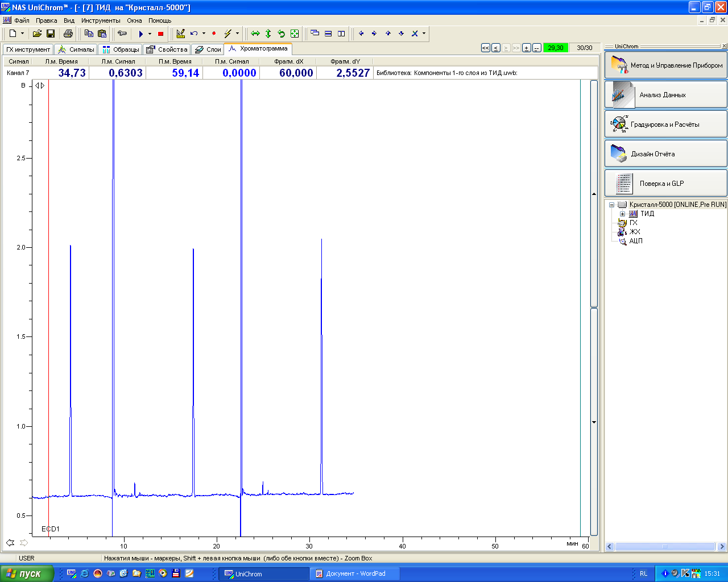The height and width of the screenshot is (582, 728).
Task: Expand the ТИД node in the instrument tree
Action: (x=622, y=214)
